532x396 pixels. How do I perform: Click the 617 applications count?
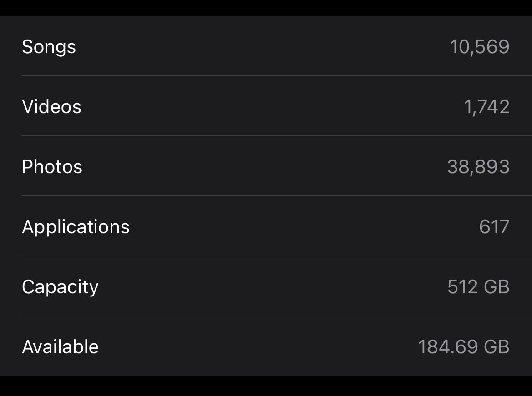[x=494, y=227]
